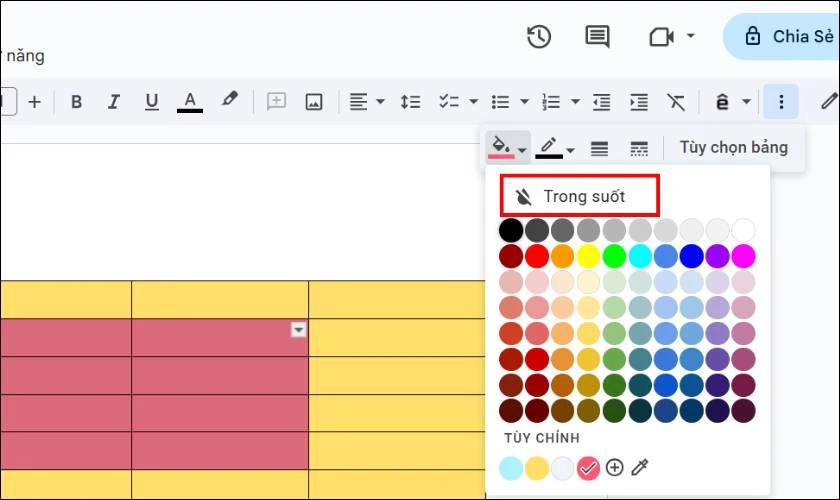The height and width of the screenshot is (500, 840).
Task: Expand numbered list options arrow
Action: point(575,101)
